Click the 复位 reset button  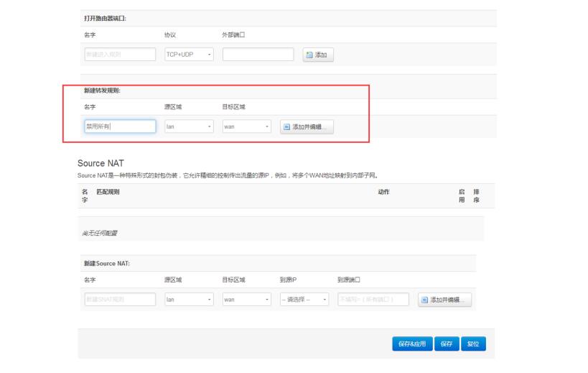click(x=473, y=344)
